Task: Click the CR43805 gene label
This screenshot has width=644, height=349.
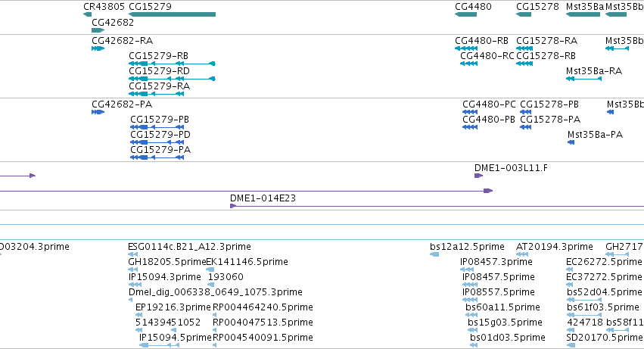Action: pyautogui.click(x=104, y=7)
